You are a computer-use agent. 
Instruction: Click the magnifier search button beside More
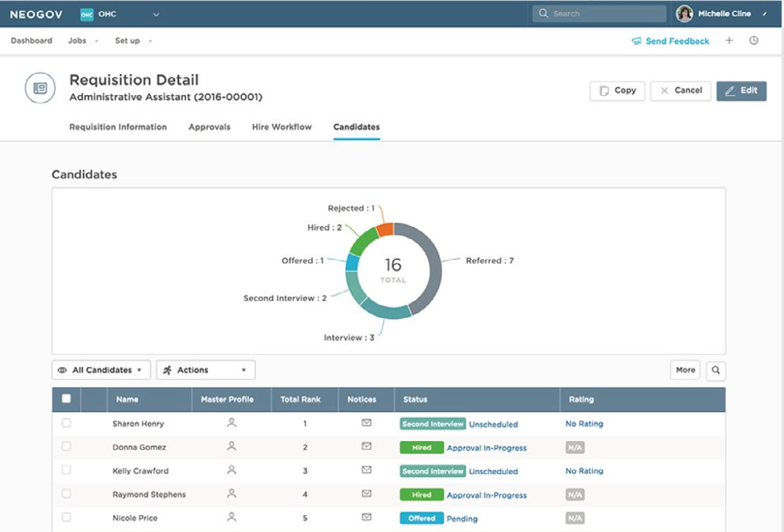[716, 370]
